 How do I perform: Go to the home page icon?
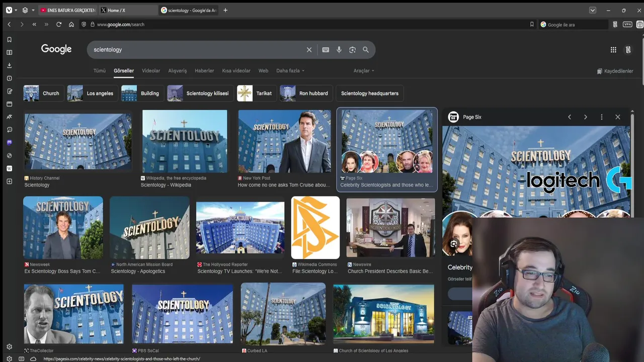click(x=71, y=24)
